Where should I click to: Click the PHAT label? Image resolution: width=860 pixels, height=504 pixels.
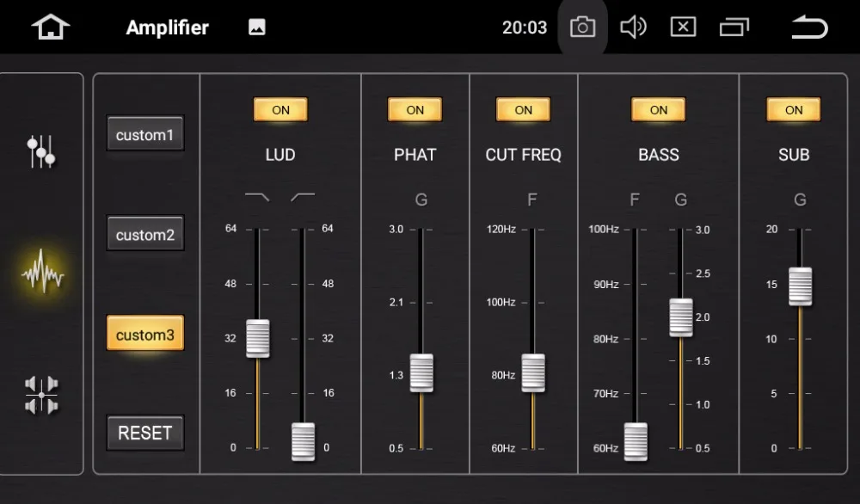point(415,155)
